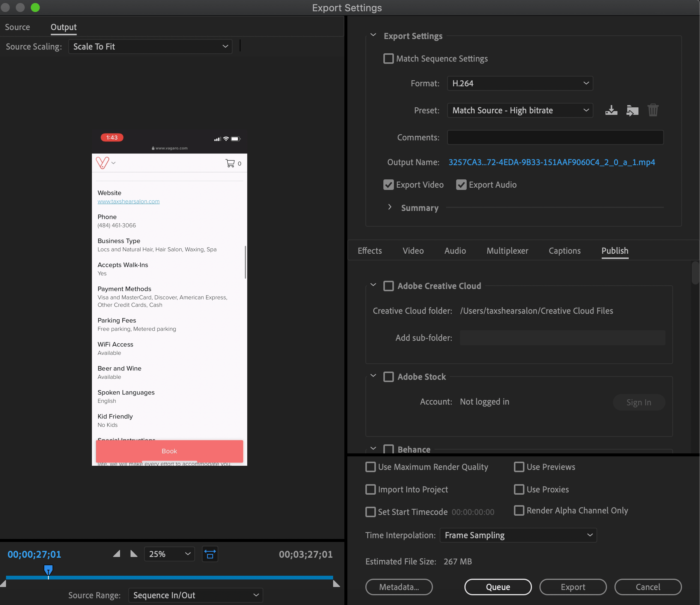Click the blue Output Name filename link

(551, 162)
